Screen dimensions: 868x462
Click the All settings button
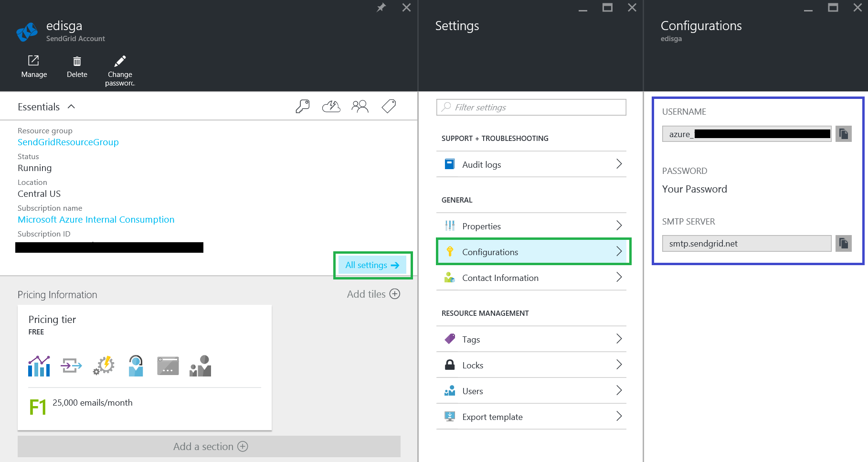tap(372, 265)
